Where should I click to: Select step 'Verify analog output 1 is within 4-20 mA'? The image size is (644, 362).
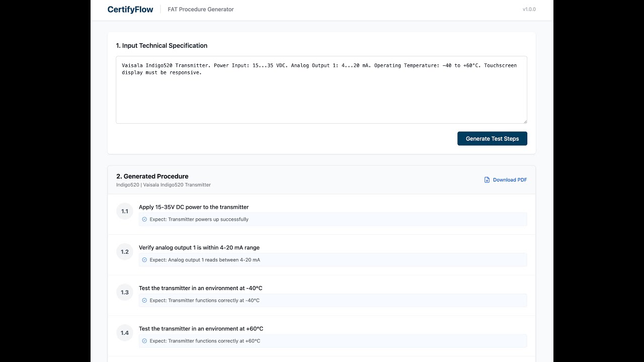199,247
